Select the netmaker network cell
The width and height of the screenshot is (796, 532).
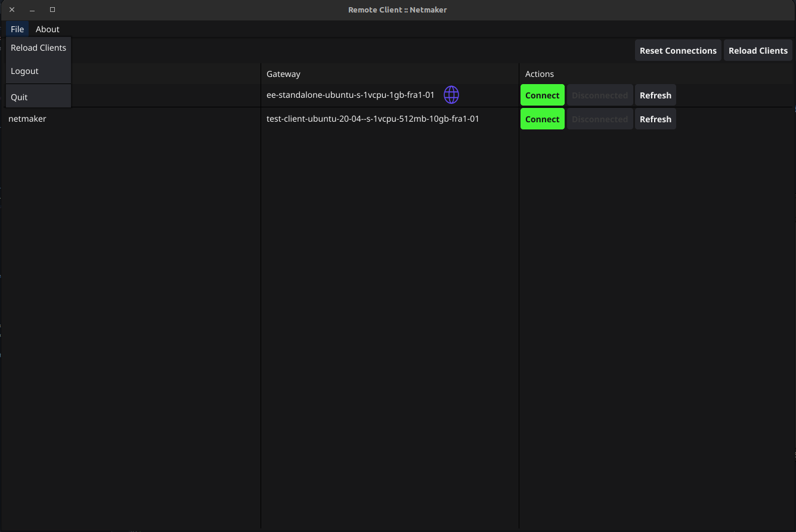pyautogui.click(x=27, y=119)
